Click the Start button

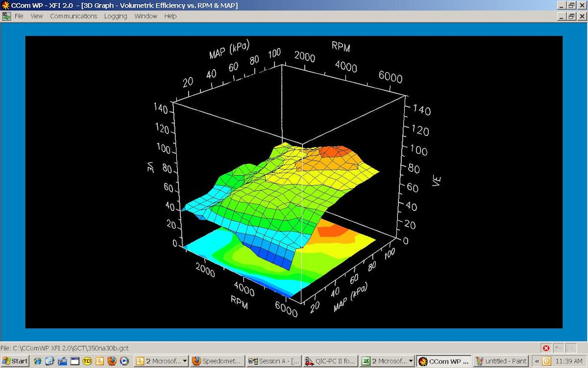tap(15, 361)
